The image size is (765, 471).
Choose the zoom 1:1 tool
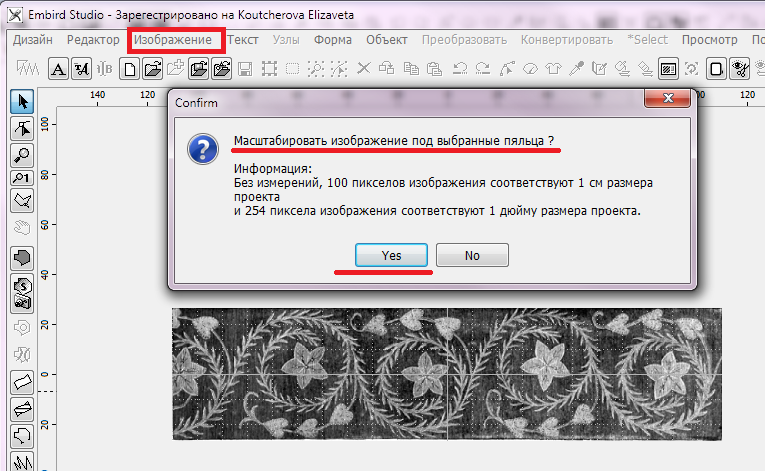pyautogui.click(x=22, y=178)
